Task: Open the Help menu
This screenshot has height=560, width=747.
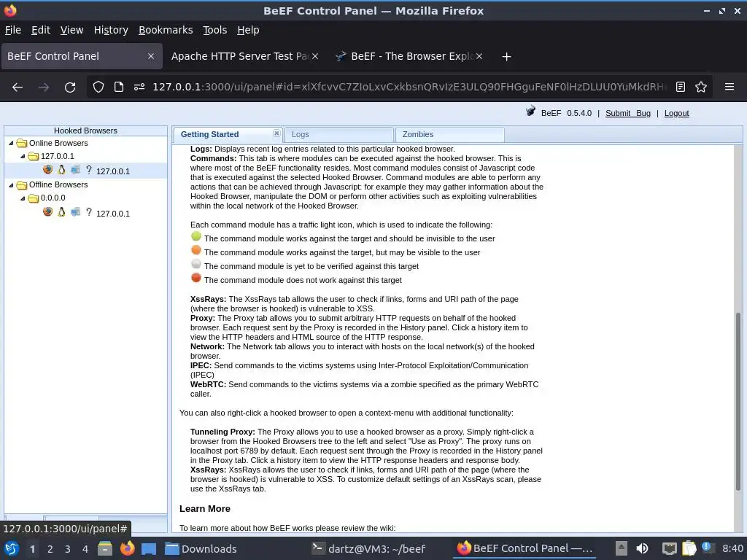Action: (248, 30)
